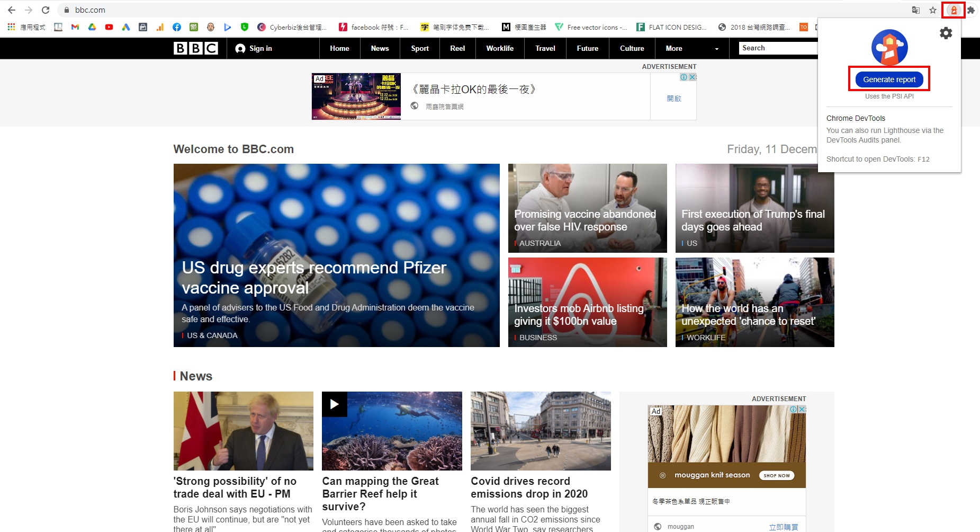Open the Gmail bookmark
The height and width of the screenshot is (532, 980).
(x=75, y=27)
